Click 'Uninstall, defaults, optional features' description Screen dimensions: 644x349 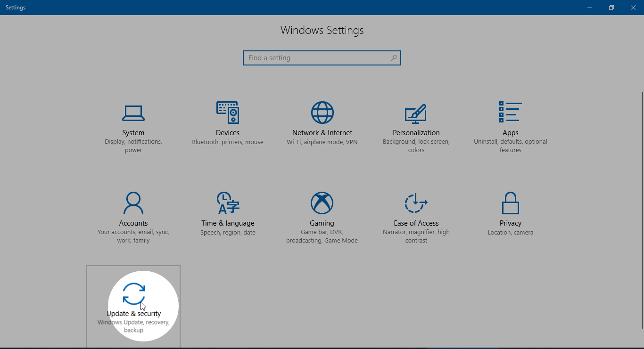coord(511,146)
